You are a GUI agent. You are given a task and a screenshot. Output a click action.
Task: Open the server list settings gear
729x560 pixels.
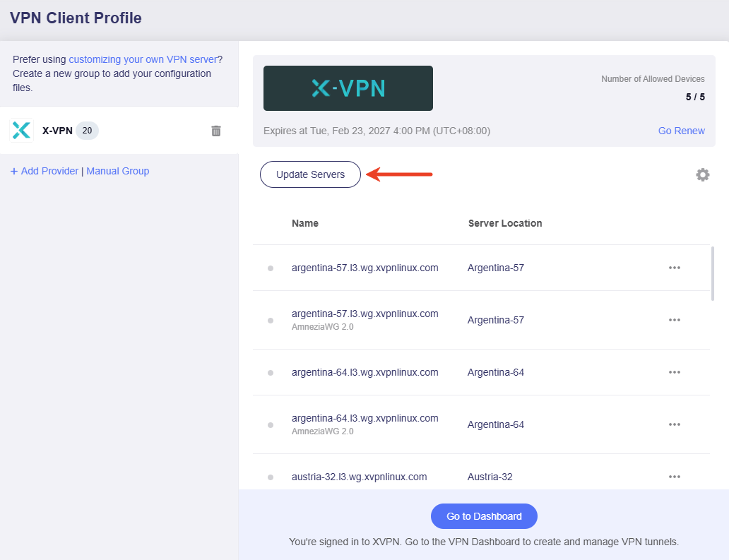pos(702,174)
